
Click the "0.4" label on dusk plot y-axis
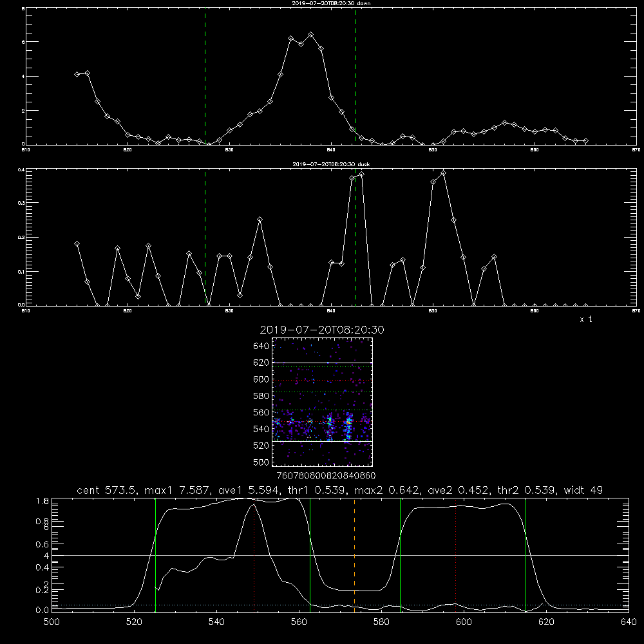pyautogui.click(x=22, y=169)
